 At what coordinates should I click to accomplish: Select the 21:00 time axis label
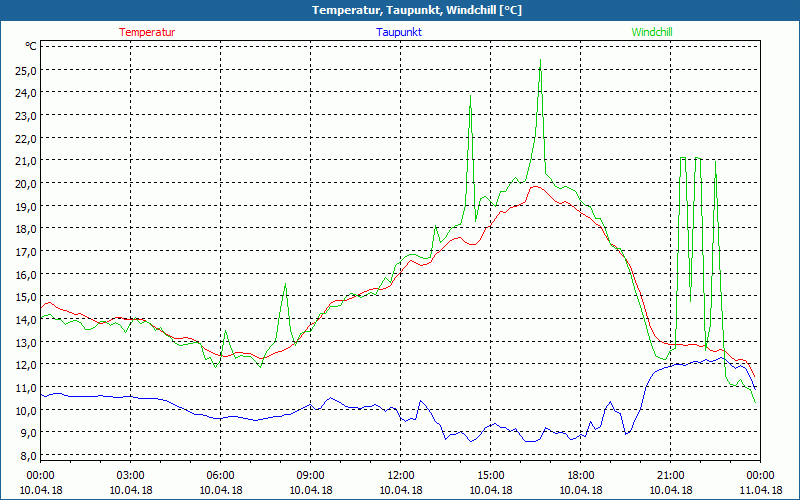coord(670,475)
